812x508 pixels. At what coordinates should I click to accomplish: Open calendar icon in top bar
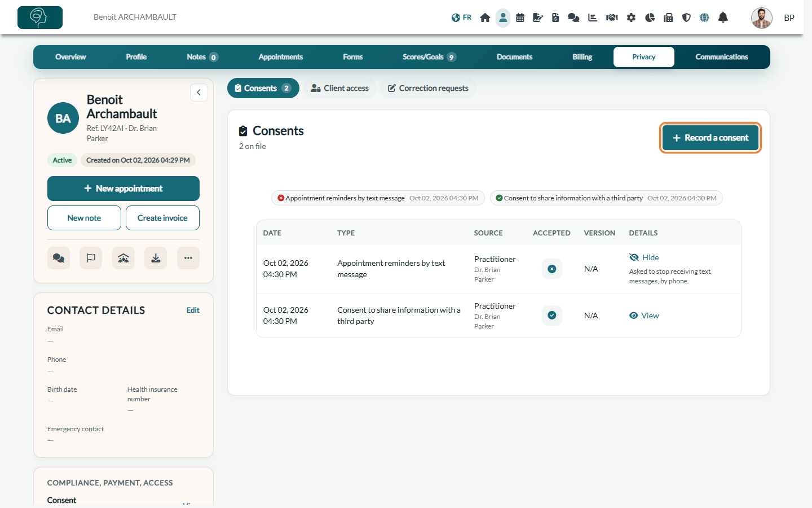click(x=520, y=17)
